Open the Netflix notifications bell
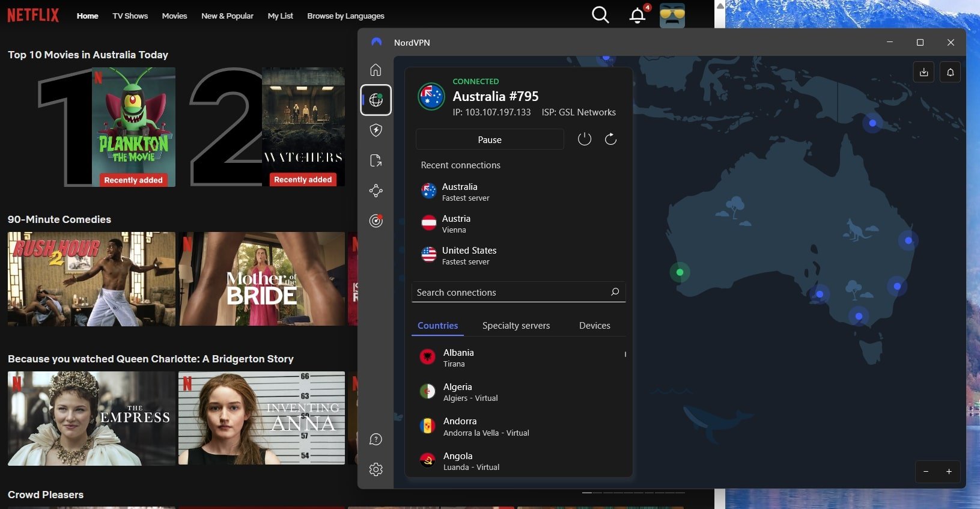The image size is (980, 509). click(638, 16)
